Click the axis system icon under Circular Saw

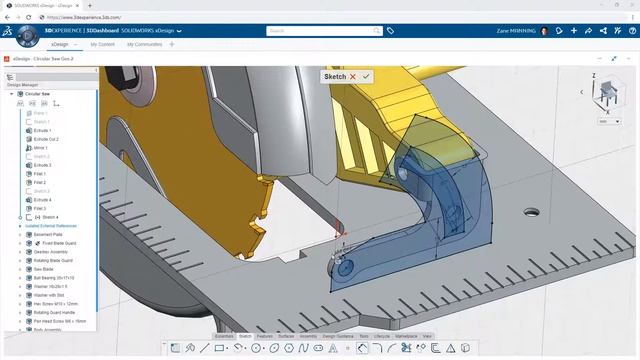[56, 104]
